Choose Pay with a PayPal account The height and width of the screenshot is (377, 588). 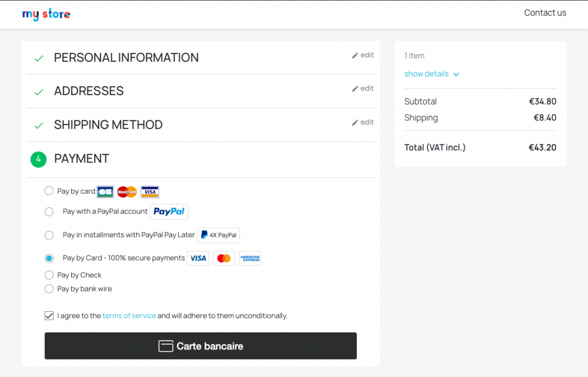[x=49, y=211]
